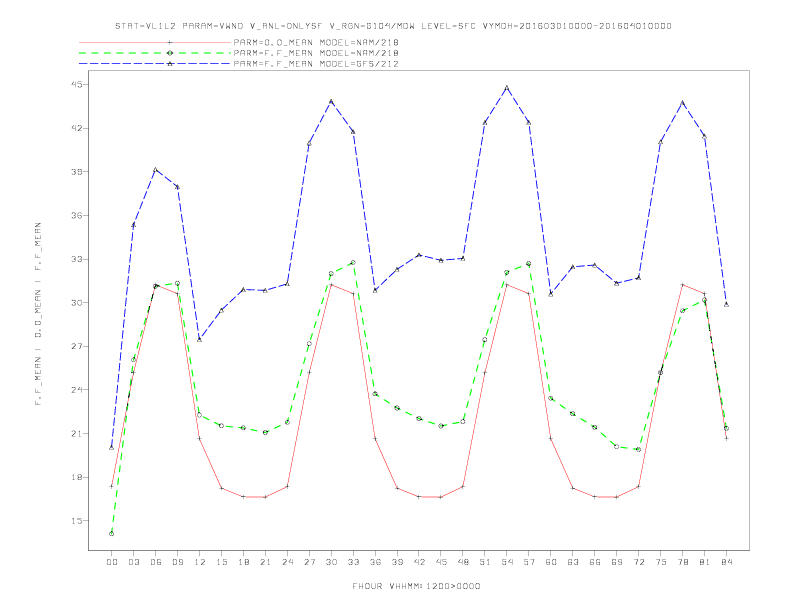Click the y-axis tick label 42
Screen dimensions: 792x612
(75, 128)
